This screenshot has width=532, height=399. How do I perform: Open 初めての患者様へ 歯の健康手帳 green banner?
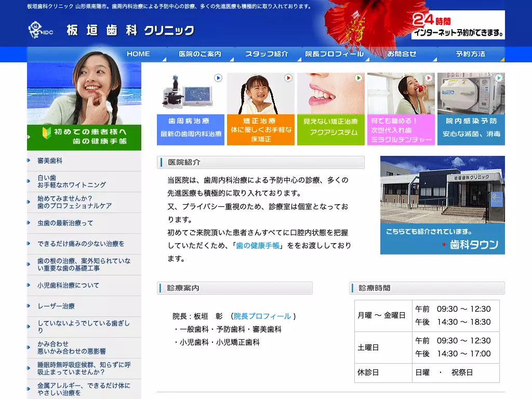pos(84,137)
